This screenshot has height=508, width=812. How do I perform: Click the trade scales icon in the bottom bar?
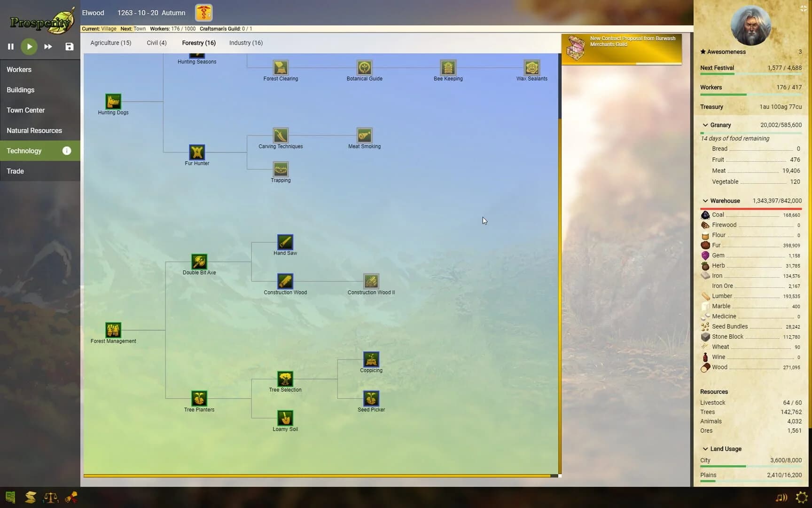pos(51,497)
